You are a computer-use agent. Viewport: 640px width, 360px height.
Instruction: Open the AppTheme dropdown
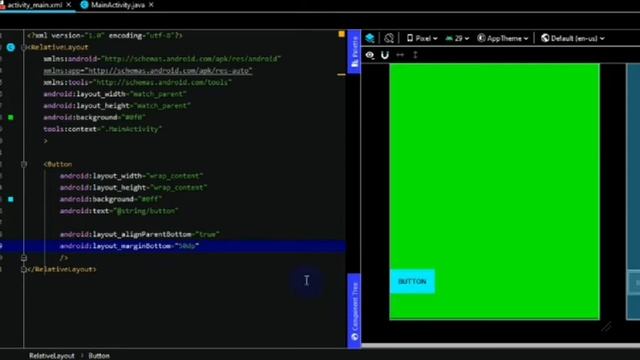pyautogui.click(x=503, y=38)
